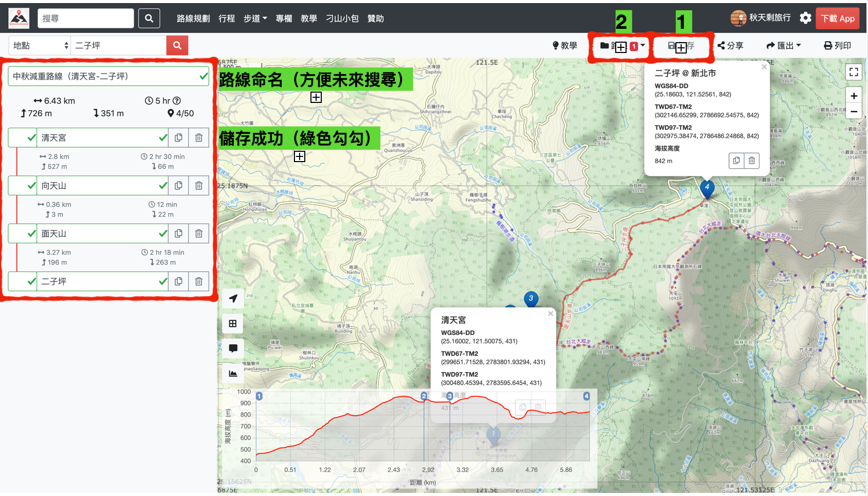
Task: Copy coordinates in 二子坪 popup
Action: 736,161
